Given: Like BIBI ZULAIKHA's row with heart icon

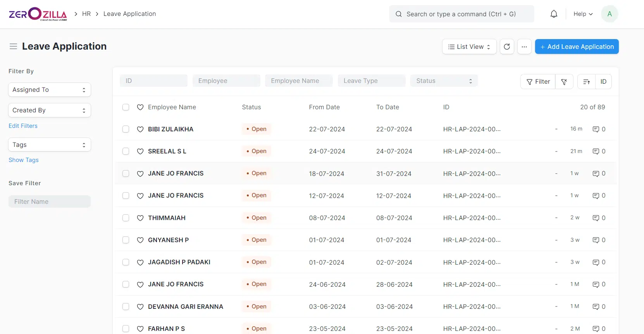Looking at the screenshot, I should click(140, 129).
